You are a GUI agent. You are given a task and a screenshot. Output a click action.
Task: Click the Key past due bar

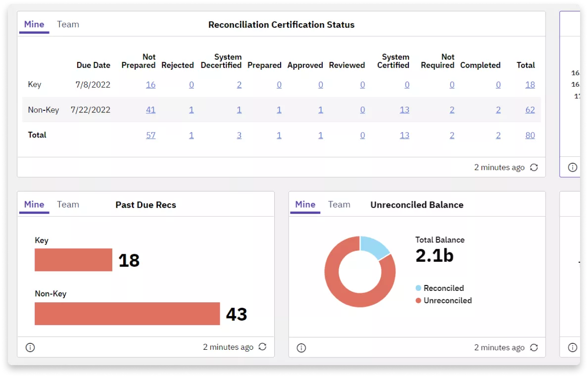click(x=73, y=260)
